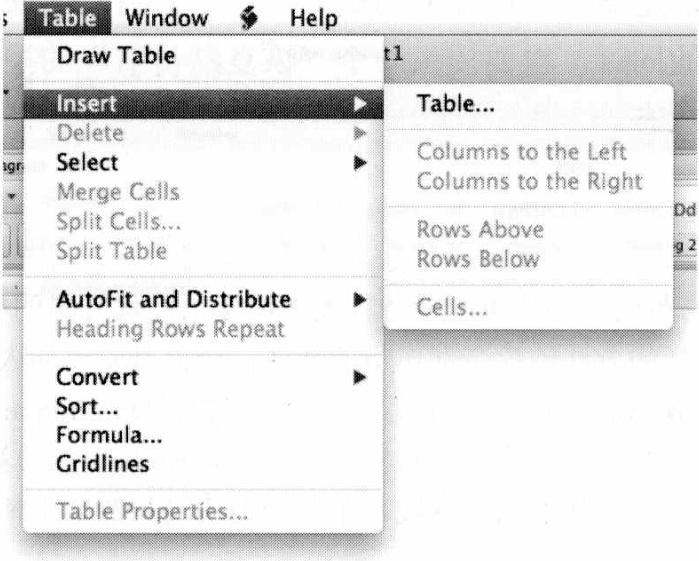Expand the Convert submenu arrow
Viewport: 699px width, 561px height.
(360, 377)
